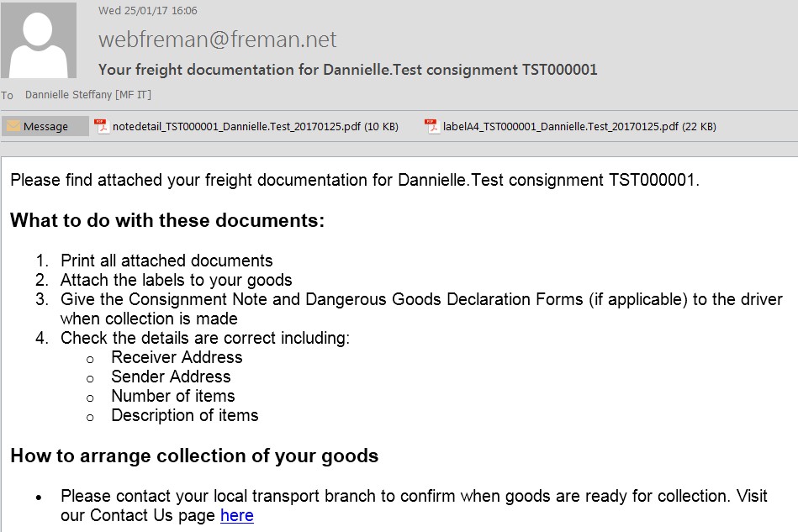Click the 'Attach the labels to your goods' step
Screen dimensions: 798x532
click(x=176, y=280)
